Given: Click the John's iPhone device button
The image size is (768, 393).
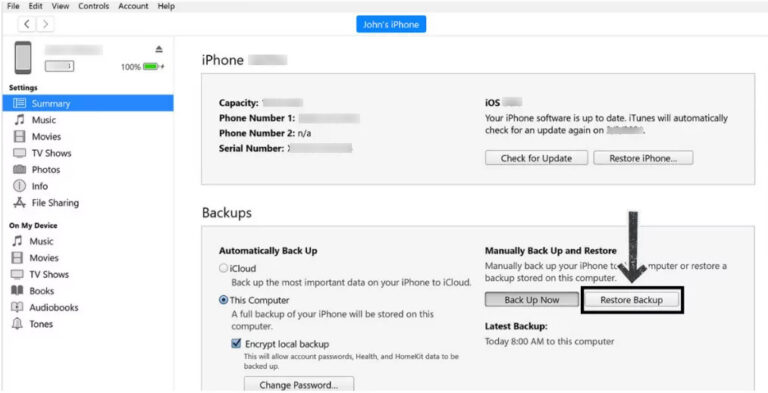Looking at the screenshot, I should pyautogui.click(x=391, y=25).
